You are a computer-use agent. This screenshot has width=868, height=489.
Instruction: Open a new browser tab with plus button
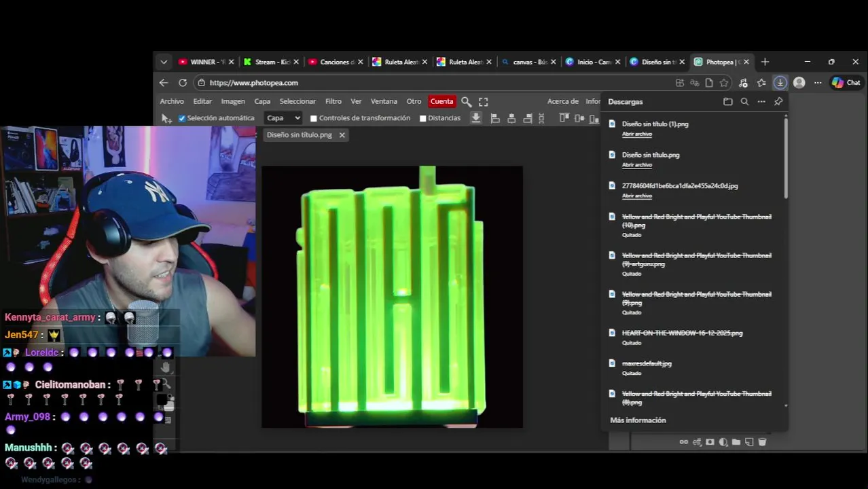pyautogui.click(x=765, y=62)
